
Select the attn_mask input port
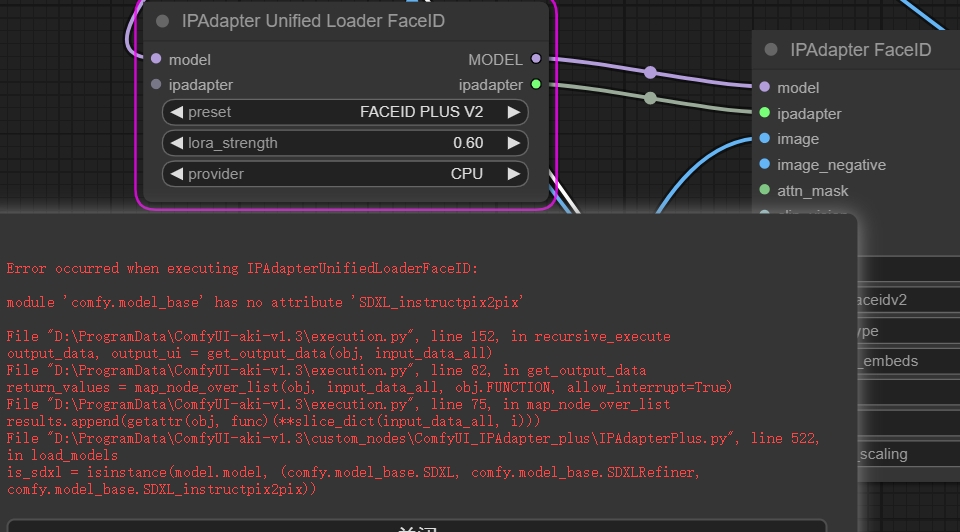[765, 190]
